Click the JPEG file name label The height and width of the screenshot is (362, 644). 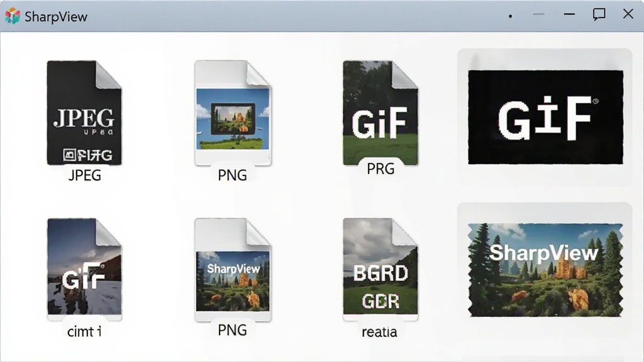tap(85, 175)
